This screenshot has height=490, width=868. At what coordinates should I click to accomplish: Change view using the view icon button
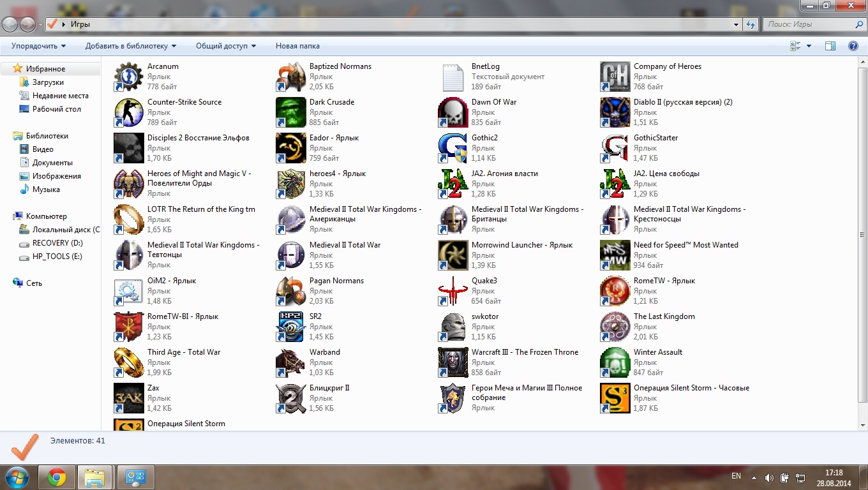pos(795,46)
